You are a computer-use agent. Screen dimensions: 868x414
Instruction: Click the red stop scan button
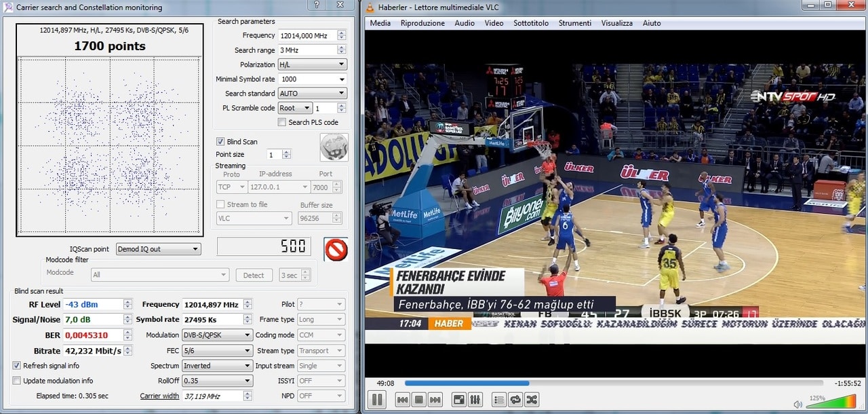[336, 249]
